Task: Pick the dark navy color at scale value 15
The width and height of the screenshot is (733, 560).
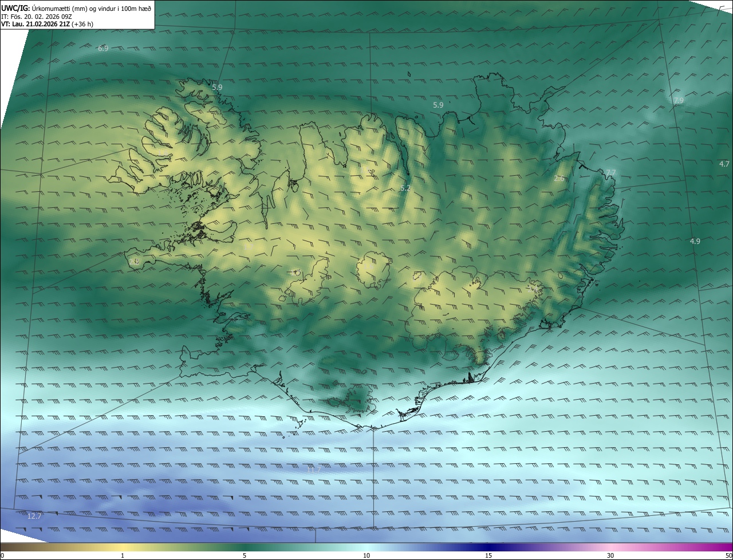Action: 488,547
